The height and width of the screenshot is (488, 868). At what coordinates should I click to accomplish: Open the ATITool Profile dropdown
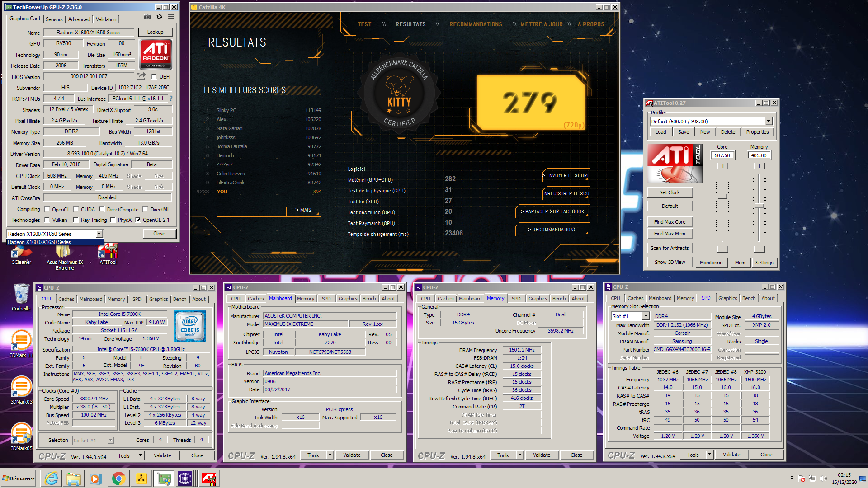click(769, 121)
